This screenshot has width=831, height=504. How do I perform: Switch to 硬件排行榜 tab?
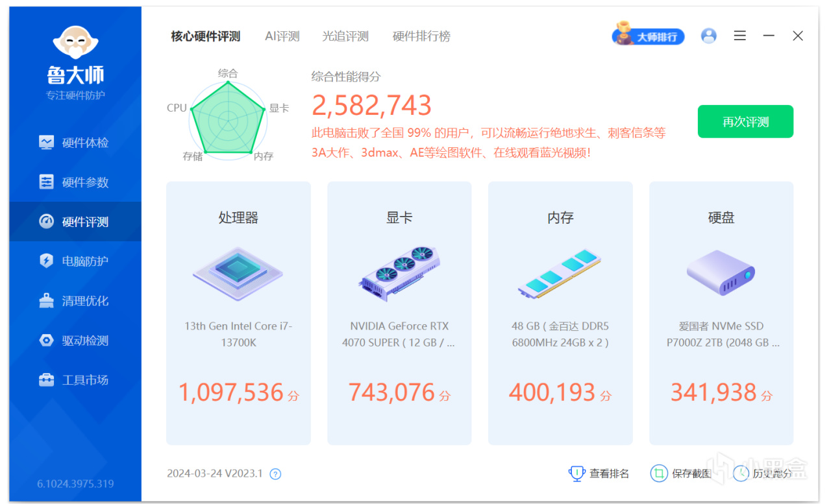421,36
